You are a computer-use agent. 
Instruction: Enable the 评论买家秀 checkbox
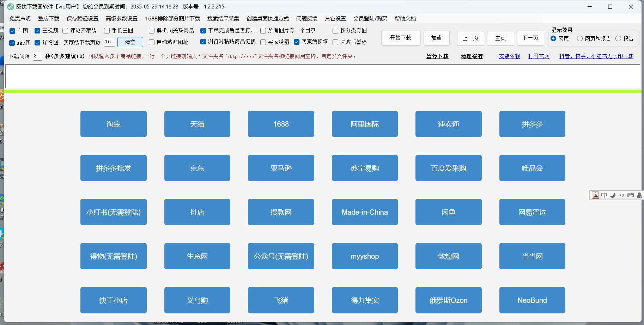[x=66, y=31]
